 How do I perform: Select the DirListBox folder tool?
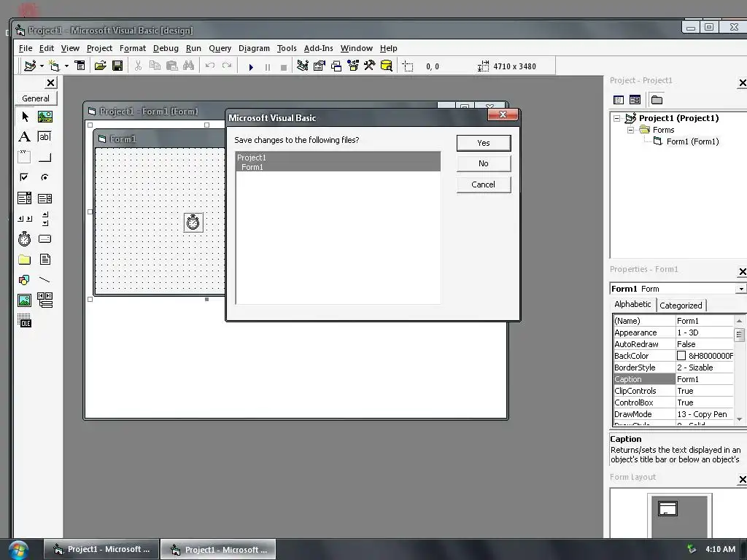pyautogui.click(x=24, y=259)
